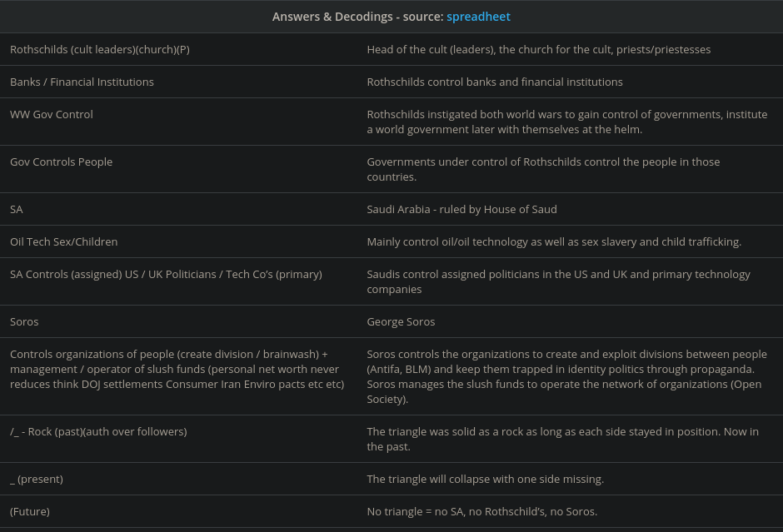Select the 'Oil Tech Sex/Children' cell
Image resolution: width=783 pixels, height=532 pixels.
tap(63, 241)
